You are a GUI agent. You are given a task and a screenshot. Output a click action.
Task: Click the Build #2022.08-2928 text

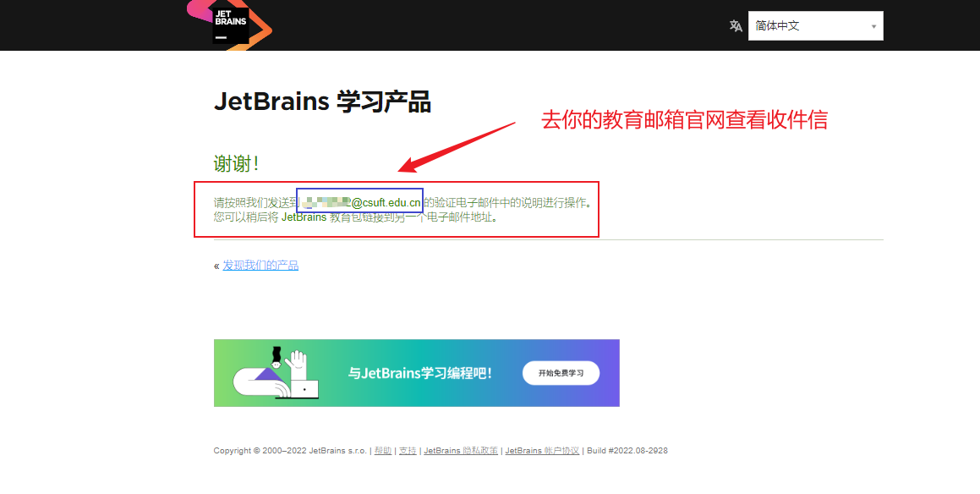pos(627,451)
